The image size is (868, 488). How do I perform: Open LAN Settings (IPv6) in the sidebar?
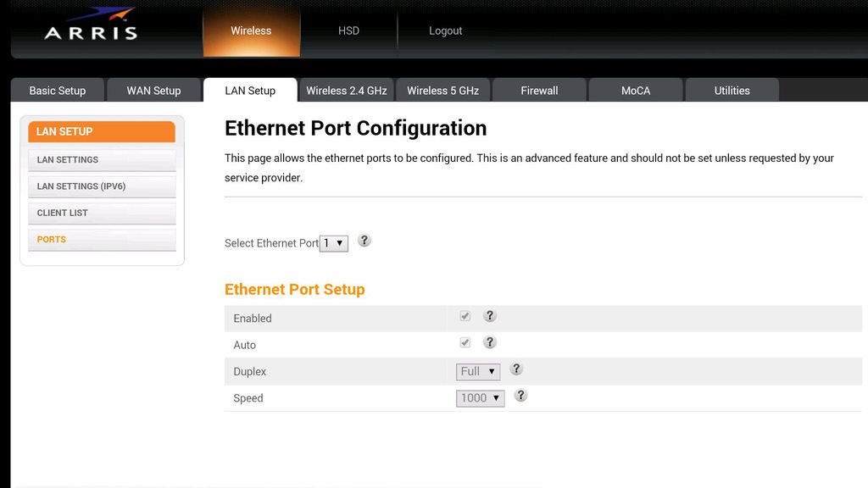point(102,186)
